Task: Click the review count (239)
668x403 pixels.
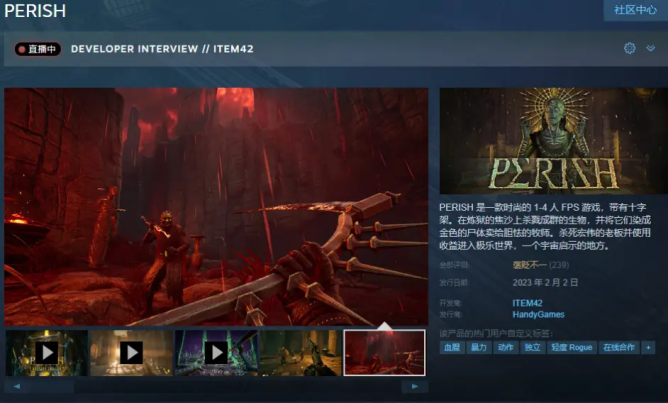Action: pos(559,265)
